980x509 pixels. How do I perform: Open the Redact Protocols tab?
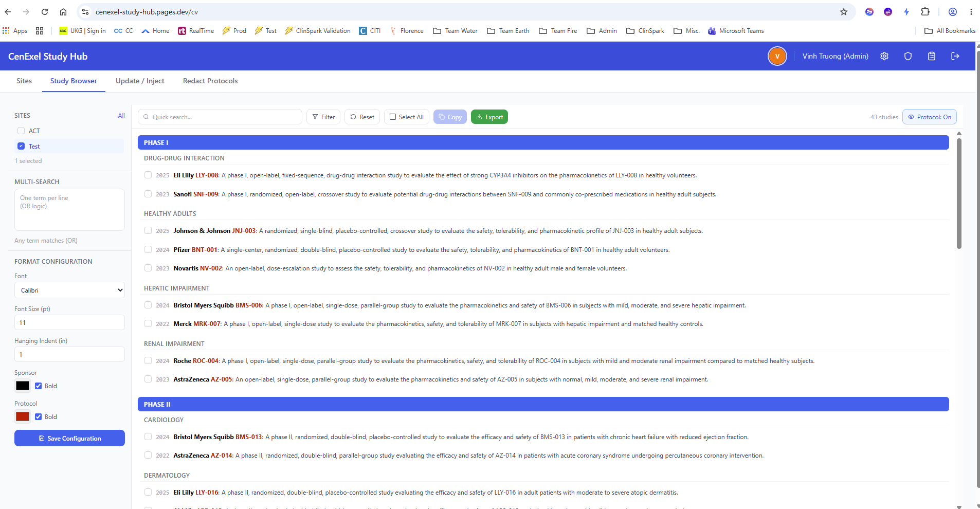tap(210, 81)
